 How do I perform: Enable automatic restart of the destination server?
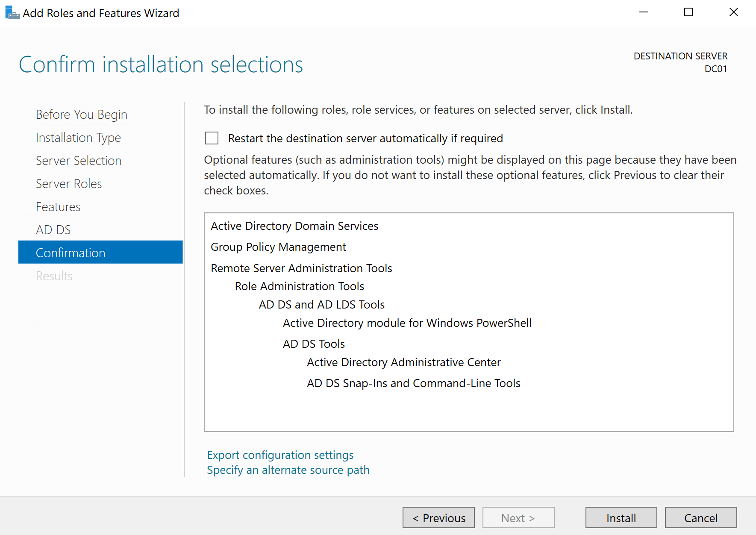[x=212, y=138]
